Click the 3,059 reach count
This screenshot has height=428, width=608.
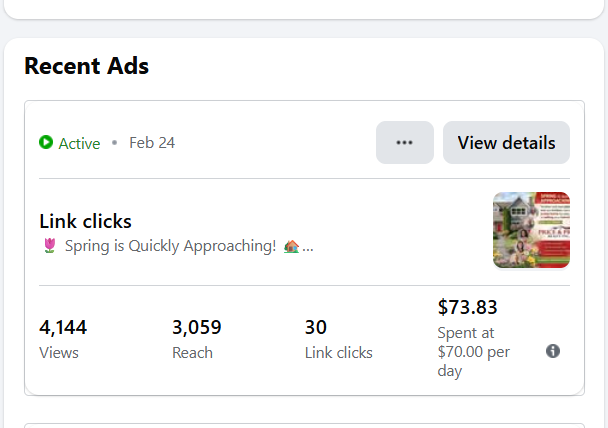click(x=197, y=327)
